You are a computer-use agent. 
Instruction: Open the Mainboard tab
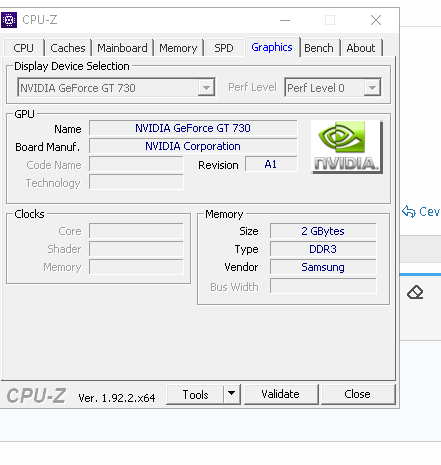click(x=122, y=48)
